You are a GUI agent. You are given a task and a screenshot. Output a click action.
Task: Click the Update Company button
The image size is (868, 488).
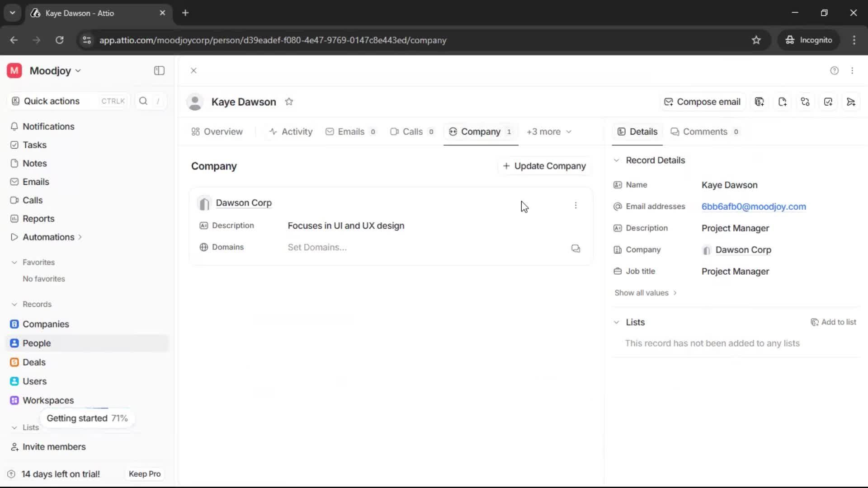coord(545,166)
